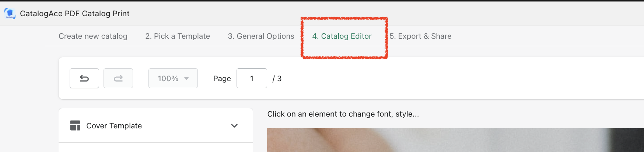Jump to Export & Share step

pyautogui.click(x=420, y=36)
